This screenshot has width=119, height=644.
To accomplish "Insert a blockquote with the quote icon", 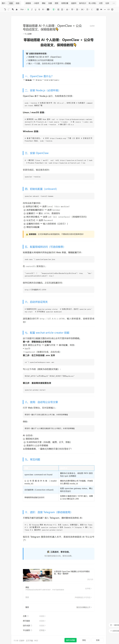I will pyautogui.click(x=101, y=9).
